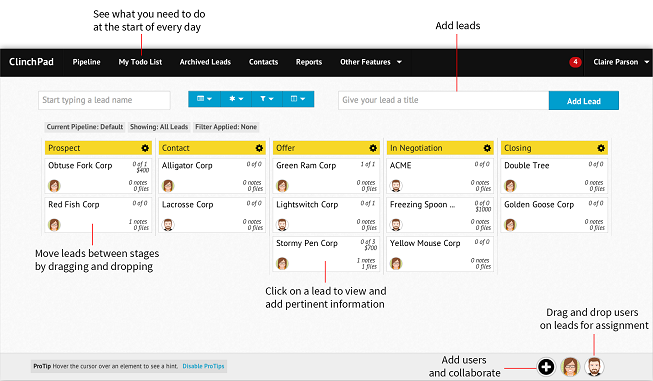
Task: Open settings gear for Offer stage
Action: [x=373, y=148]
